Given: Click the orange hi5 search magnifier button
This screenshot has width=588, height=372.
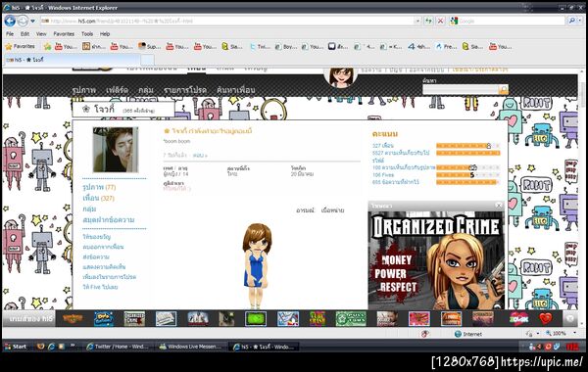Looking at the screenshot, I should tap(504, 89).
